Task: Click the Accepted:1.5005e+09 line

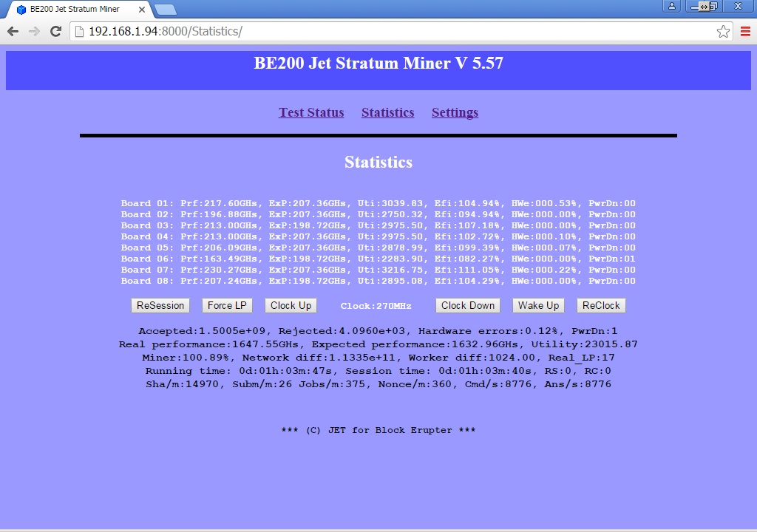Action: coord(378,331)
